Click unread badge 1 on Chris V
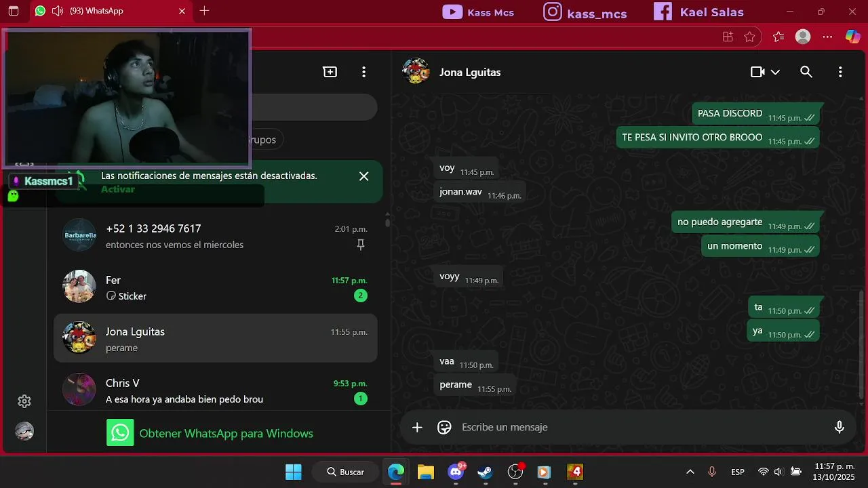This screenshot has height=488, width=868. (x=361, y=399)
